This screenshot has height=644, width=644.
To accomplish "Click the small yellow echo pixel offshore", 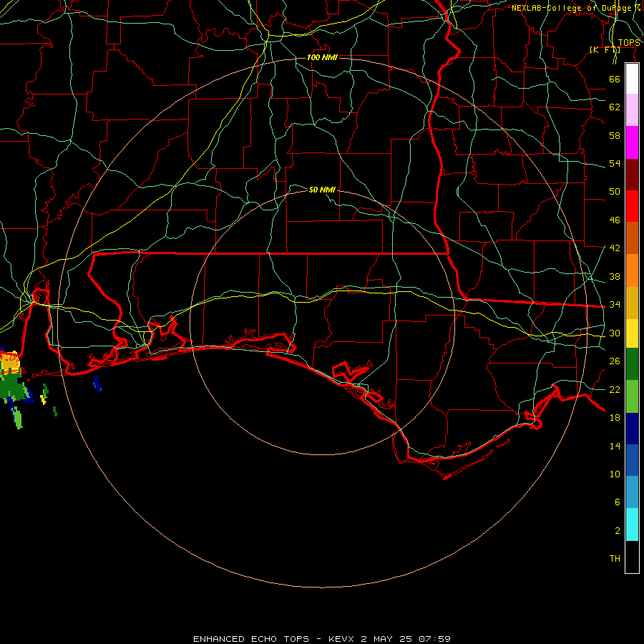I will point(43,399).
